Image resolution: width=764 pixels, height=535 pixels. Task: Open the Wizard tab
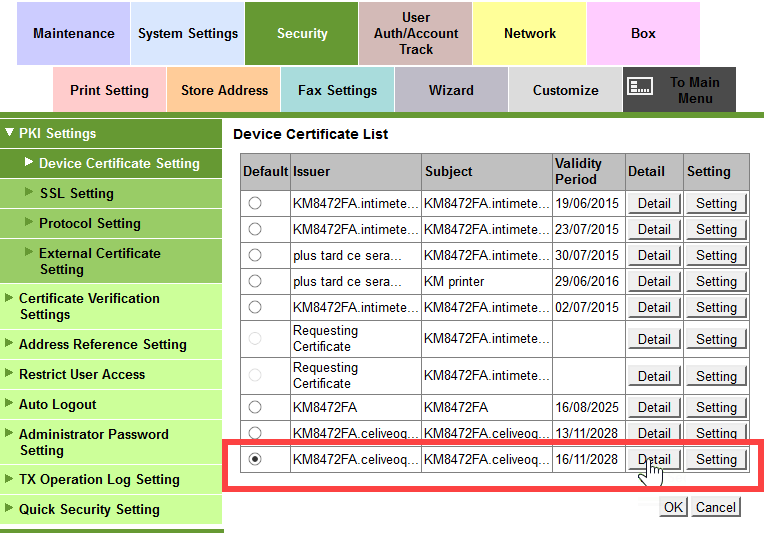(x=451, y=90)
